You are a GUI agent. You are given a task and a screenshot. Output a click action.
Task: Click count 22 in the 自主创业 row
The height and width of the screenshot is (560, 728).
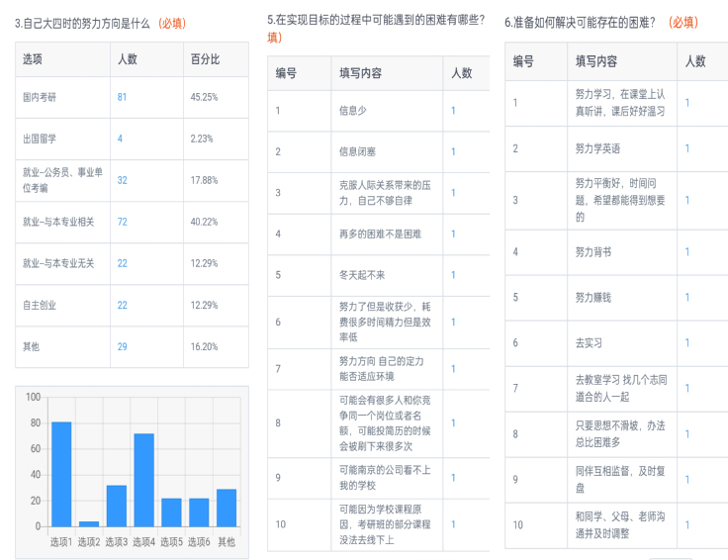(122, 305)
